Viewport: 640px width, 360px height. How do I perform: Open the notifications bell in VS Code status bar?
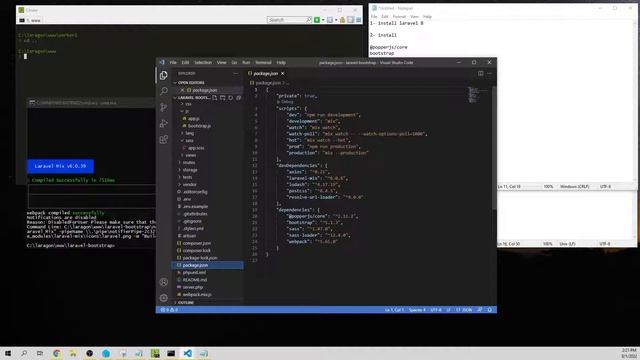[490, 310]
